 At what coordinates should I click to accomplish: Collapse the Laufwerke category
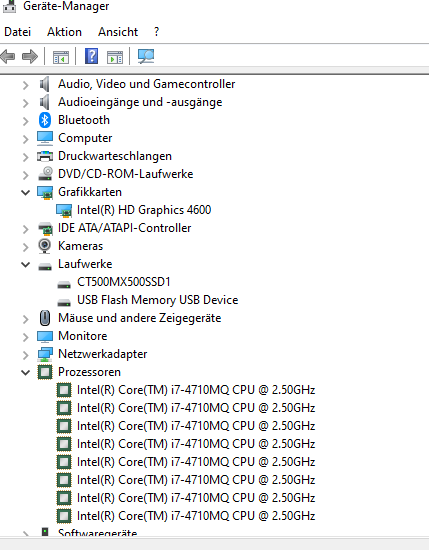pos(26,264)
